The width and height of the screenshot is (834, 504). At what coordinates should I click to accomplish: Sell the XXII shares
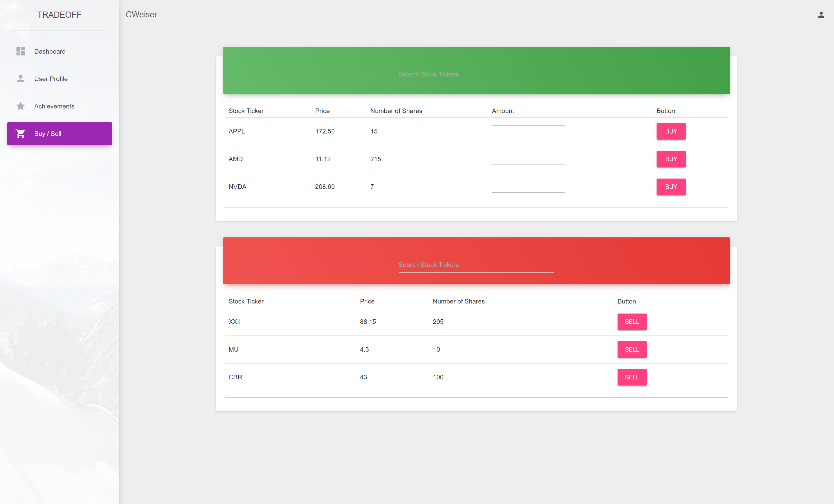tap(632, 322)
